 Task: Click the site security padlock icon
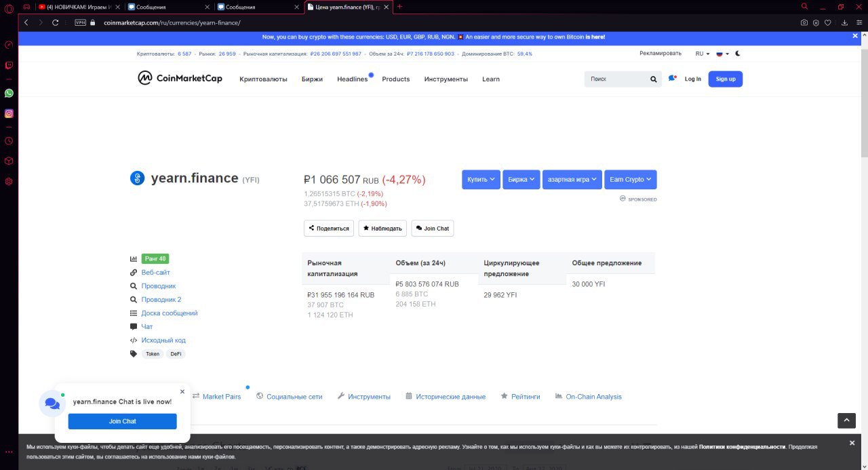point(93,22)
